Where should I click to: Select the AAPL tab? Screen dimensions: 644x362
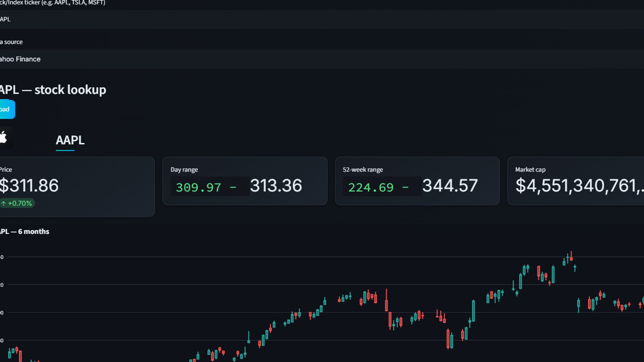coord(70,140)
